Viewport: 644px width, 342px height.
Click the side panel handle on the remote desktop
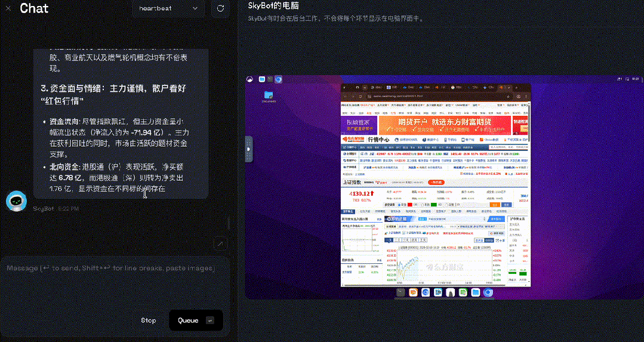point(249,149)
